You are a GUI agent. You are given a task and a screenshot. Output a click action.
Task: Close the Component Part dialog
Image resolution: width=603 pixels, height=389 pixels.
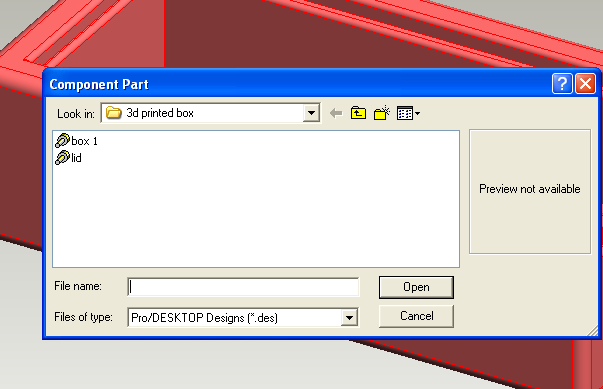click(x=585, y=83)
